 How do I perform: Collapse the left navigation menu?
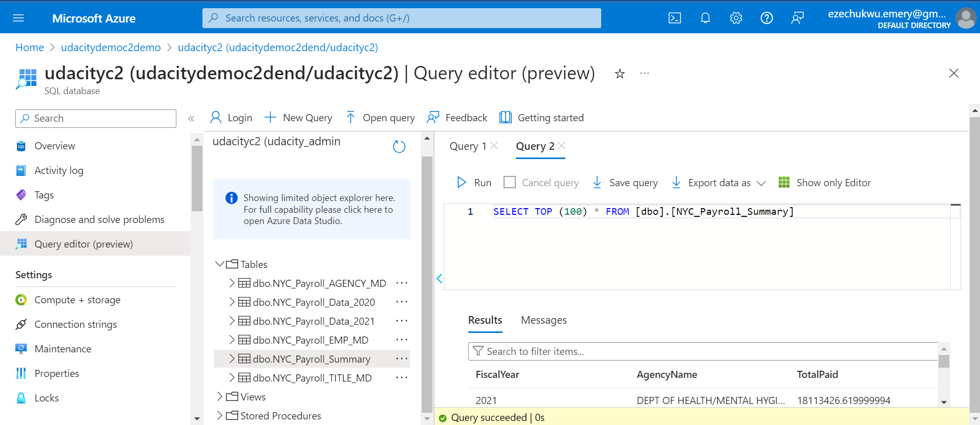pyautogui.click(x=191, y=119)
